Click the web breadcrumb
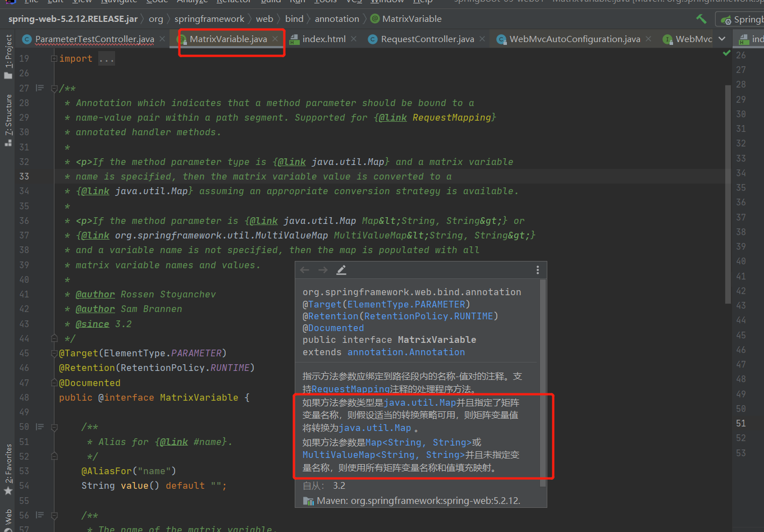 [x=264, y=19]
